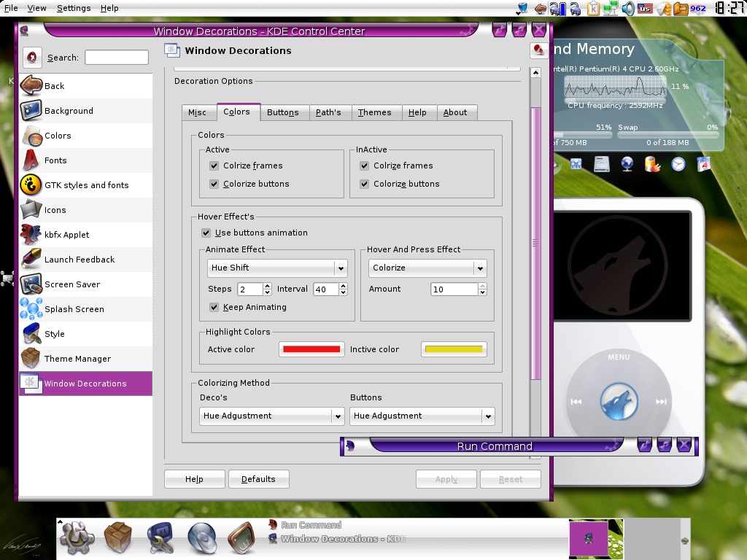This screenshot has height=560, width=747.
Task: Click the purple desktop pager thumbnail
Action: point(589,539)
